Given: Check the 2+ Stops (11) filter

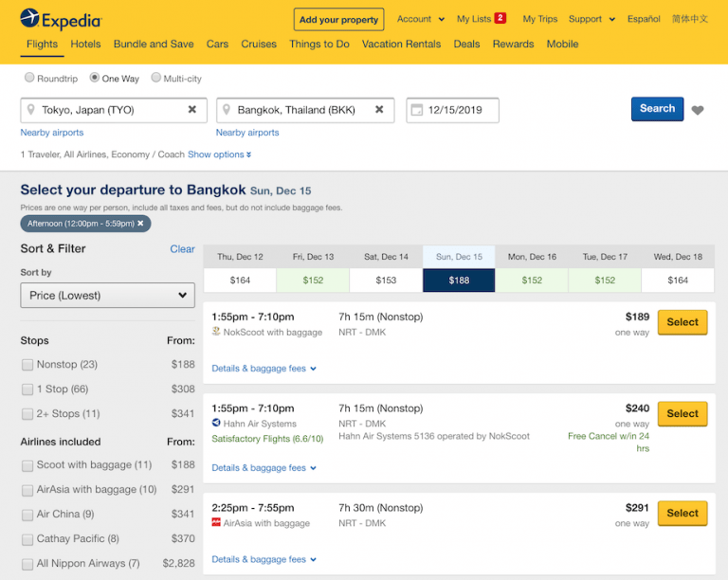Looking at the screenshot, I should point(27,414).
